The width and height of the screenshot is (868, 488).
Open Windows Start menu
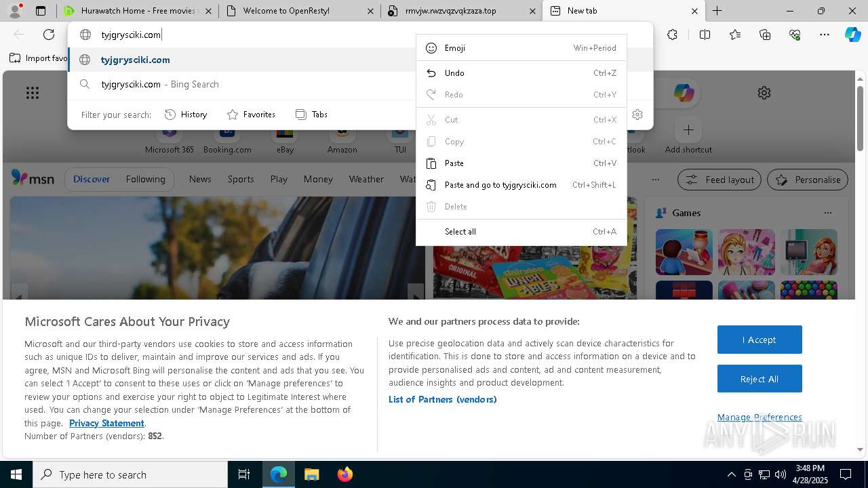click(x=16, y=474)
